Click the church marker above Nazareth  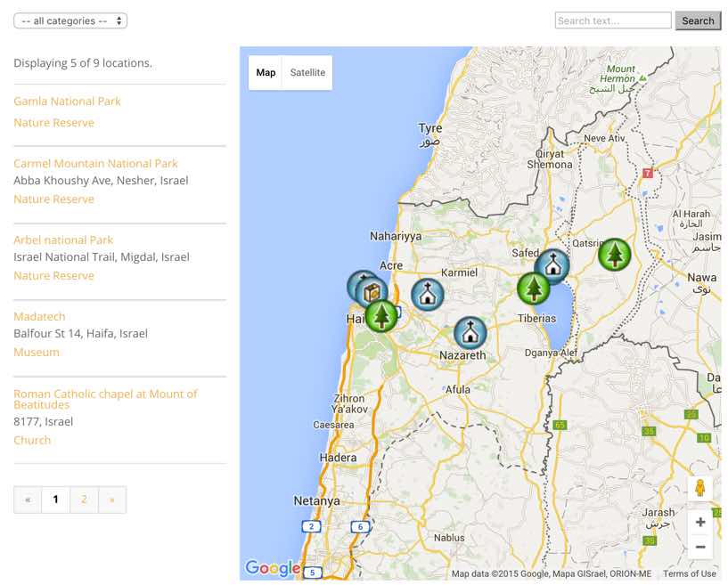pos(470,333)
